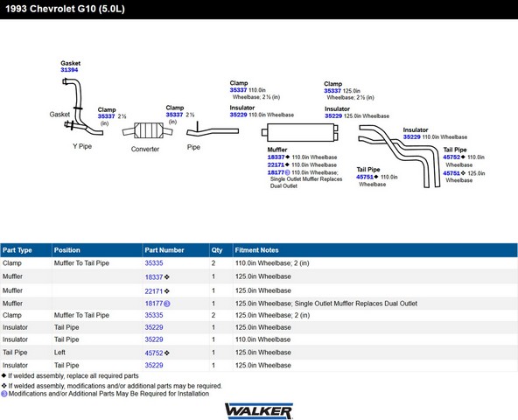Click the intermediate Pipe drawing
Image resolution: width=518 pixels, height=420 pixels.
pos(213,129)
